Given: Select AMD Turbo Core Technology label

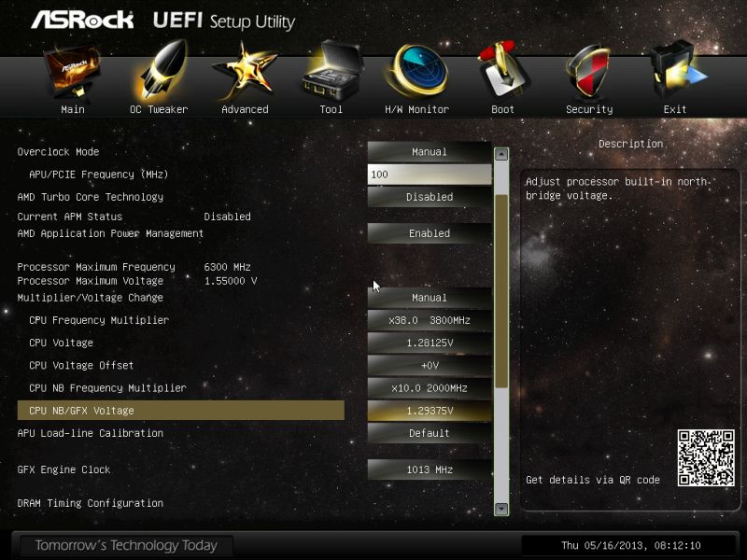Looking at the screenshot, I should (91, 197).
